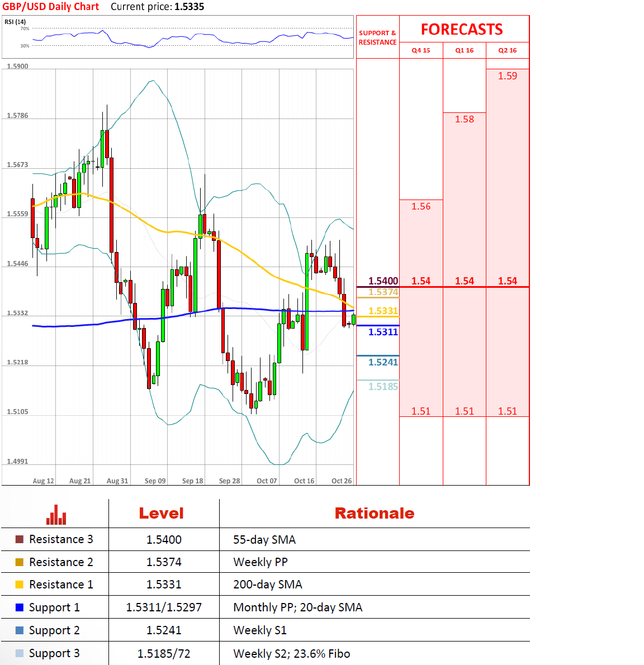Screen dimensions: 644x665
Task: Click the 1.5374 level cell in table
Action: pos(164,562)
